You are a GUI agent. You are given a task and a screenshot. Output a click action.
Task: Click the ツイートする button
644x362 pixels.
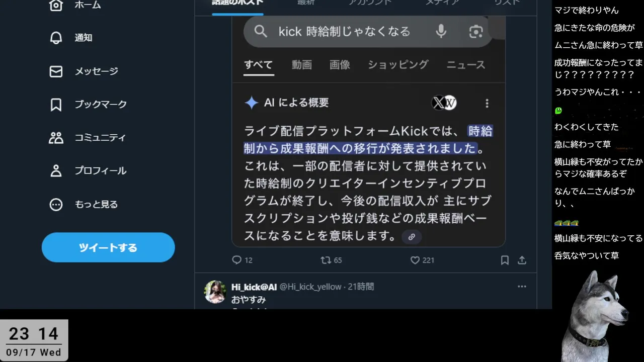108,247
